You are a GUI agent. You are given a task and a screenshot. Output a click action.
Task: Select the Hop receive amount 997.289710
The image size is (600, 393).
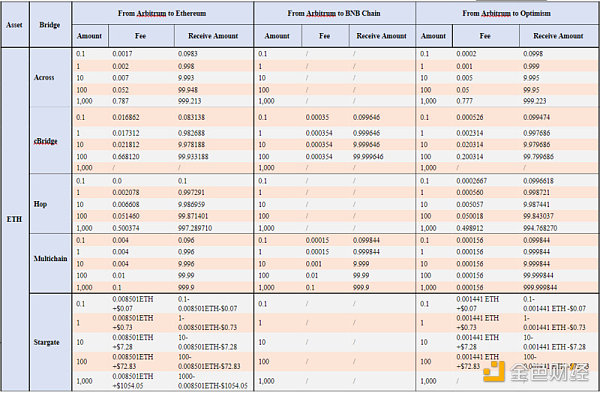click(x=195, y=228)
